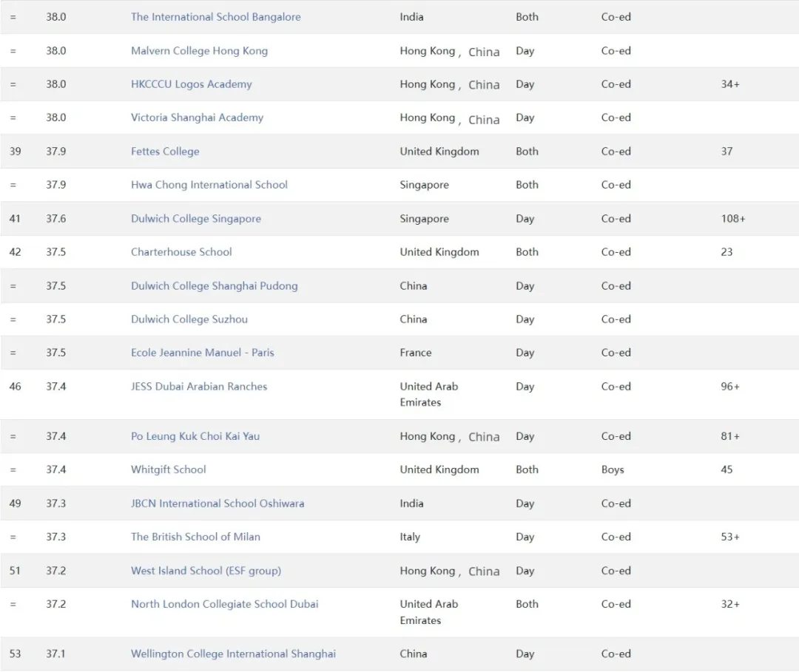Image resolution: width=799 pixels, height=672 pixels.
Task: Open Malvern College Hong Kong link
Action: coord(199,51)
